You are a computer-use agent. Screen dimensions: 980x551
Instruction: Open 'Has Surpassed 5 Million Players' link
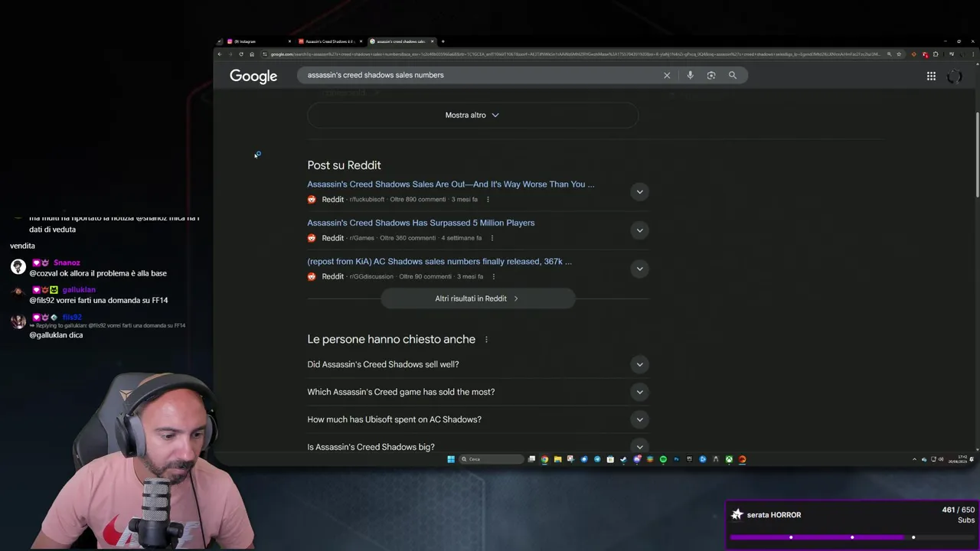pos(421,223)
